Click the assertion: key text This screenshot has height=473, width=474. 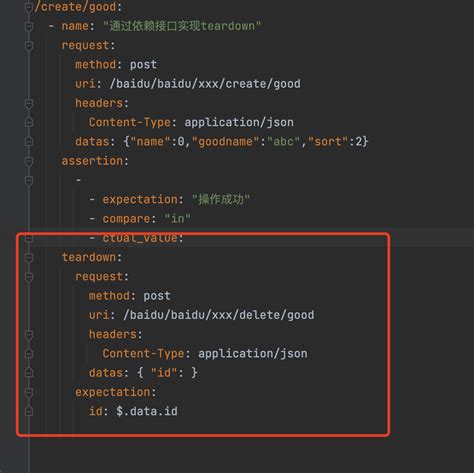point(95,161)
